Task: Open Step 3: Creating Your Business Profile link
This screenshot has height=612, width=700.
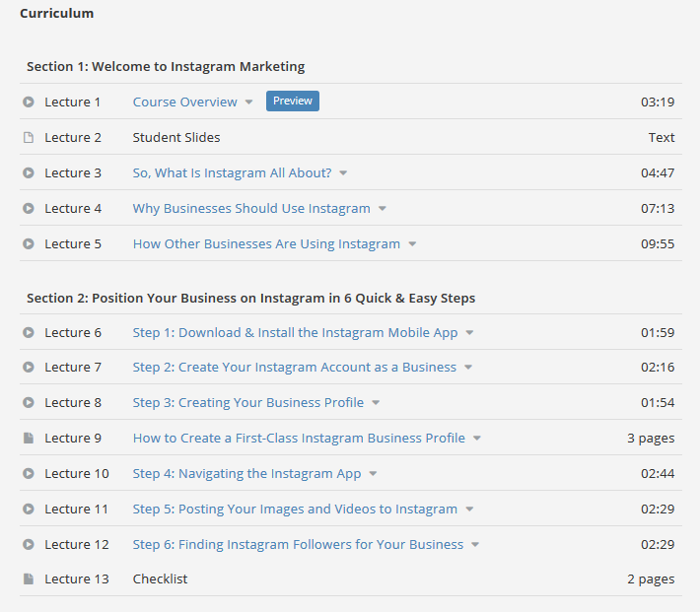Action: 248,403
